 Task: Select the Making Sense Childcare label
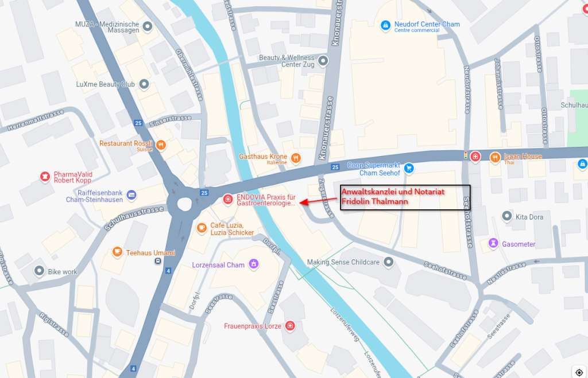point(343,262)
